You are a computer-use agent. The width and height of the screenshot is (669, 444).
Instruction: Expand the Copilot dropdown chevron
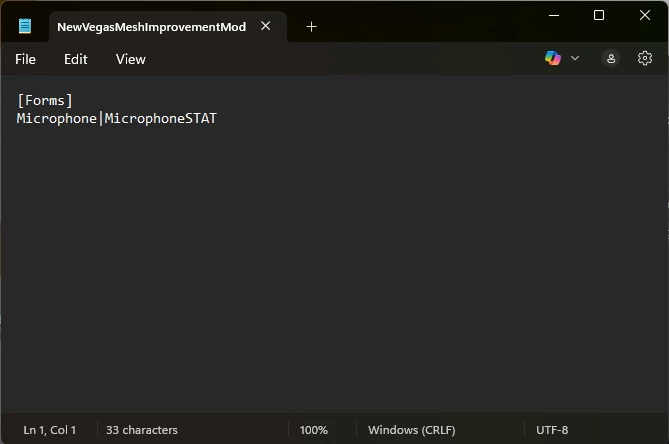(575, 59)
